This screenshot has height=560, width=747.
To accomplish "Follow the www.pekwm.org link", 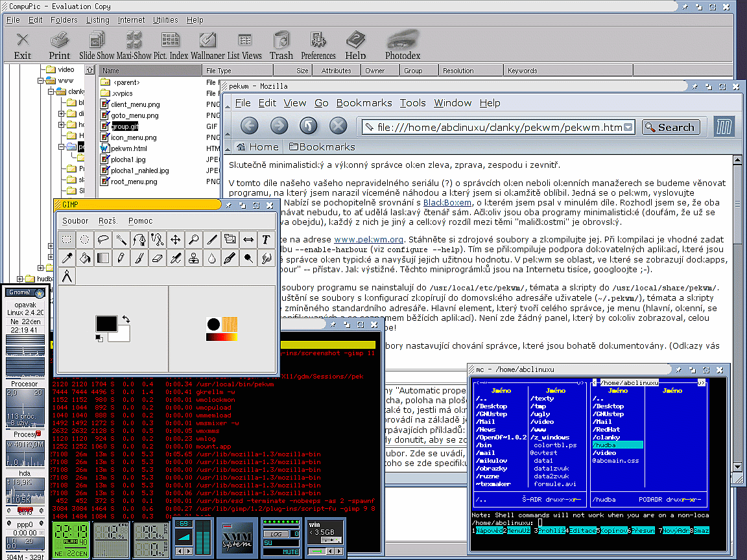I will coord(368,240).
